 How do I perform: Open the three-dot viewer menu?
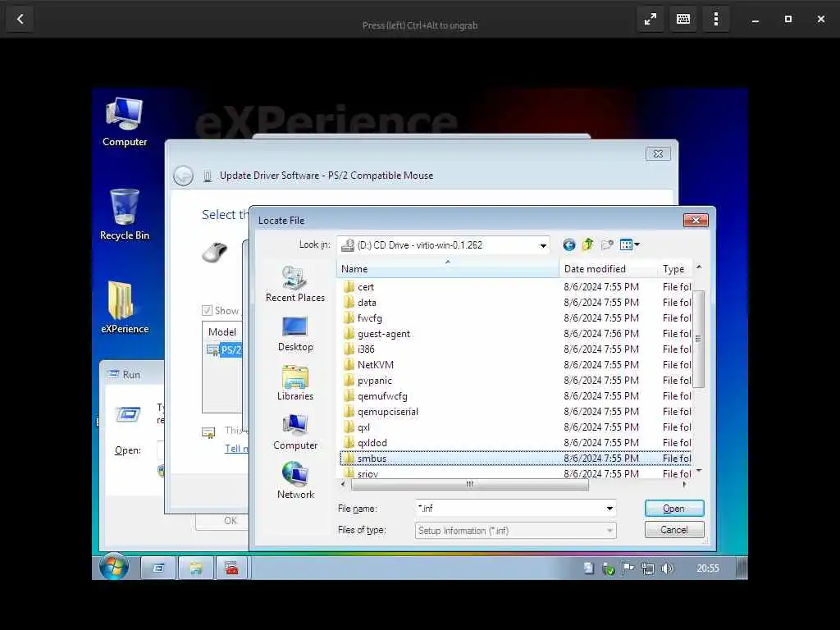click(715, 20)
